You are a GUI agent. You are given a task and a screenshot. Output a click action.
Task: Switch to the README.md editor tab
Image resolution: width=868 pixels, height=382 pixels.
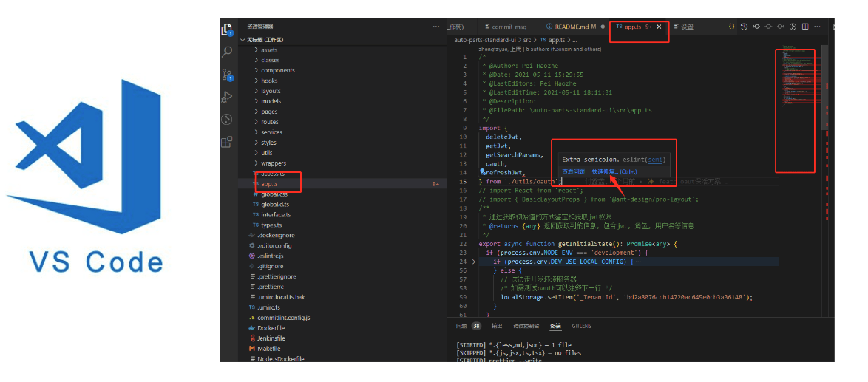573,27
